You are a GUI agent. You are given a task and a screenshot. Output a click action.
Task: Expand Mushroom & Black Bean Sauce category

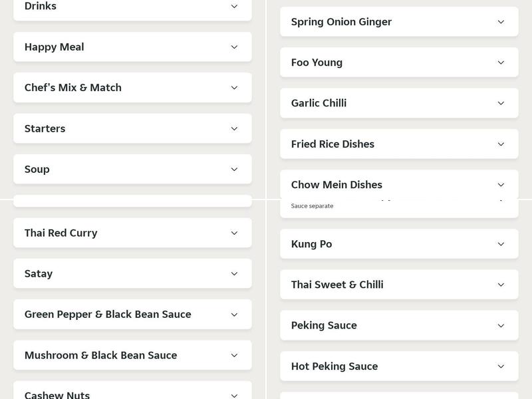pos(132,354)
